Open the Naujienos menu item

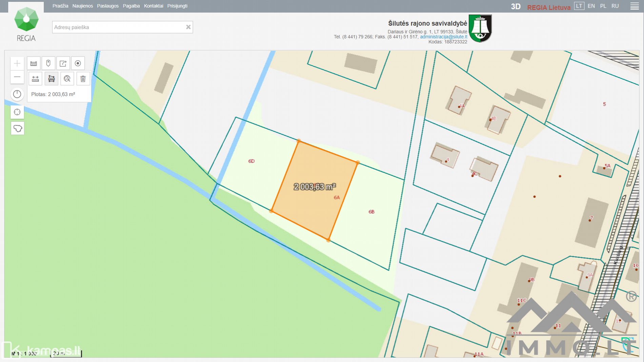(83, 6)
